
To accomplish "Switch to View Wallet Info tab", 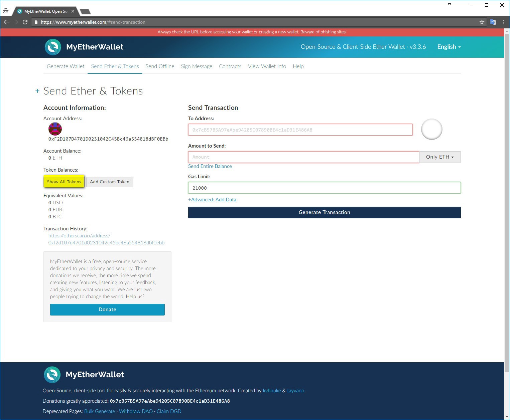I will pyautogui.click(x=267, y=66).
